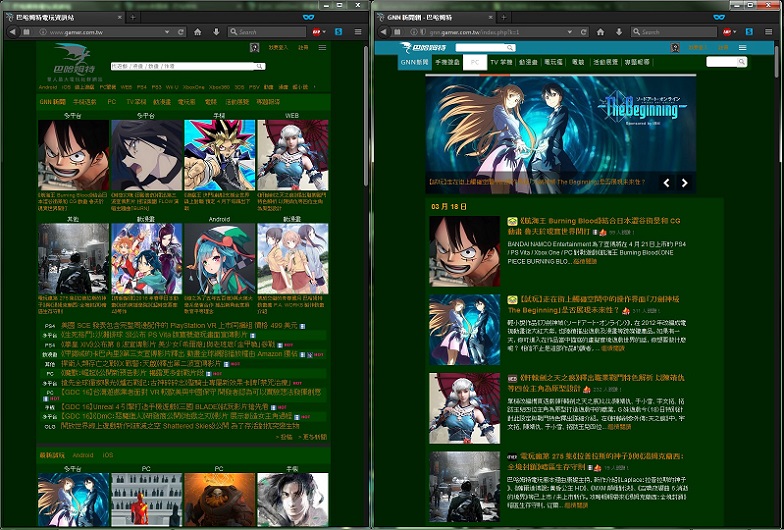The image size is (784, 530).
Task: Open Firefox hamburger menu in left window
Action: (x=358, y=32)
